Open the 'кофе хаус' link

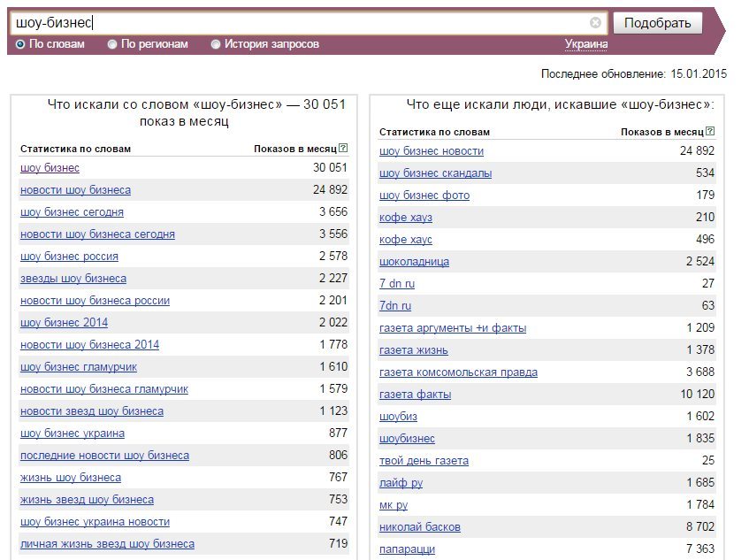(406, 240)
